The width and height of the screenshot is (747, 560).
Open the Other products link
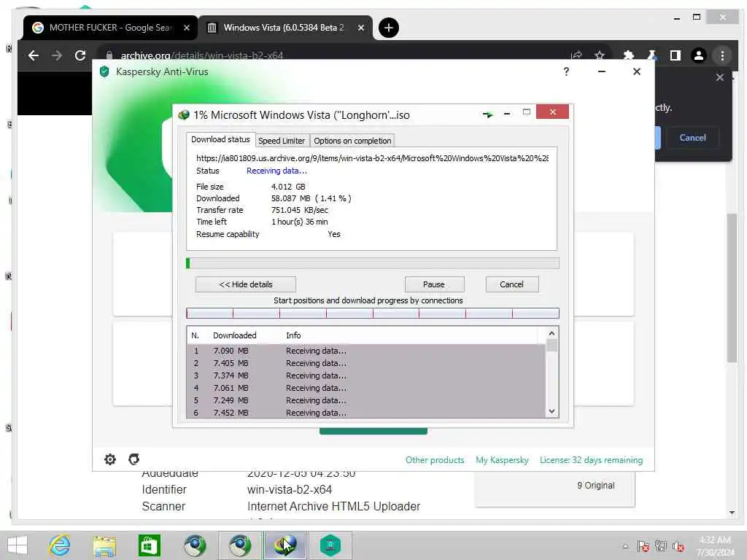point(435,460)
